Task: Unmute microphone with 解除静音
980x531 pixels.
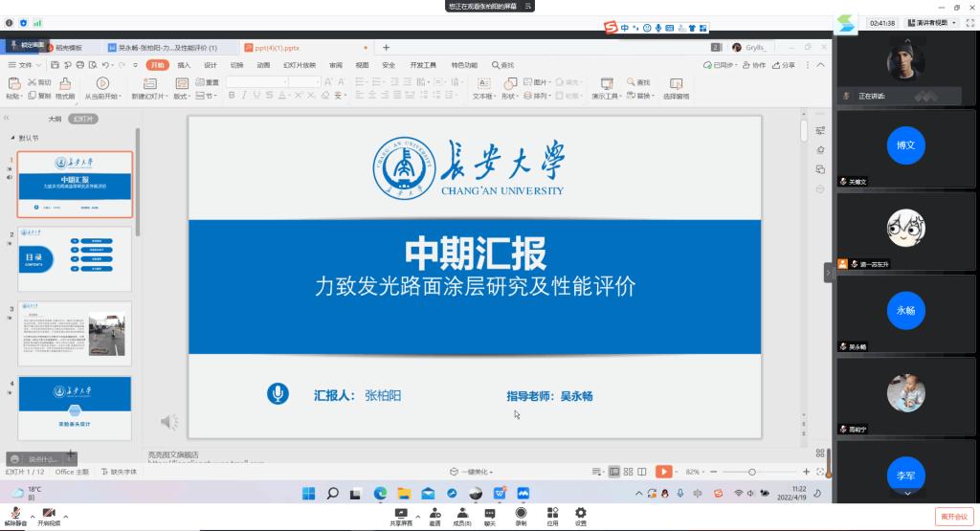Action: pyautogui.click(x=16, y=513)
